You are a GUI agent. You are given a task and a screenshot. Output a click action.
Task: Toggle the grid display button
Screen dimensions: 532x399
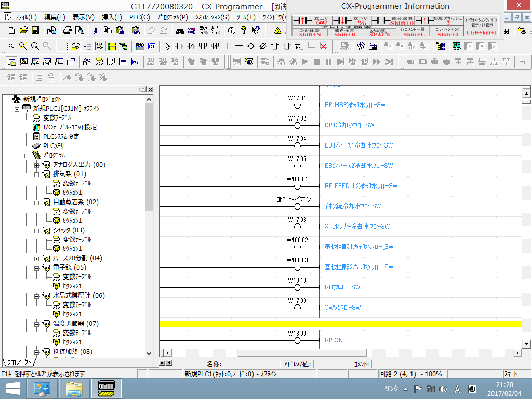pyautogui.click(x=63, y=46)
